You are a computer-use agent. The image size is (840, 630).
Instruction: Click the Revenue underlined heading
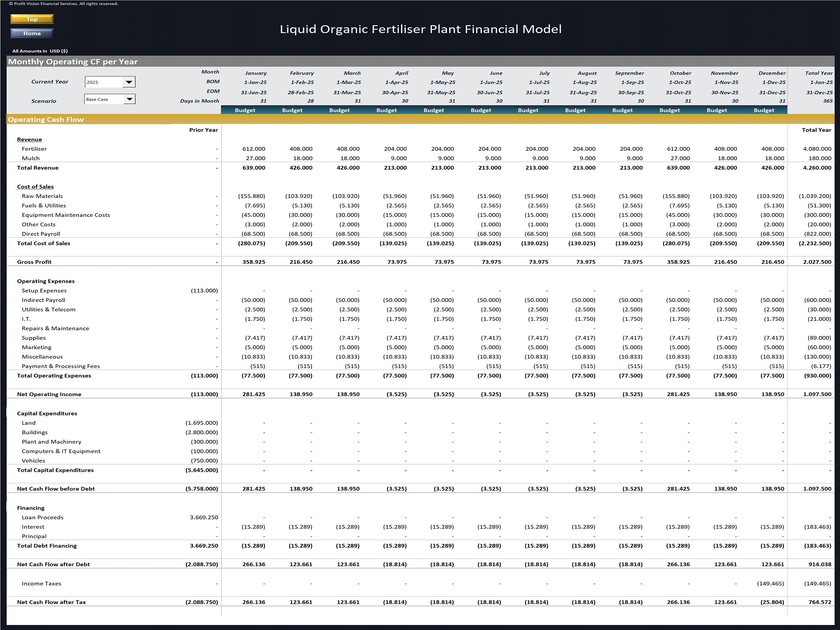coord(29,139)
